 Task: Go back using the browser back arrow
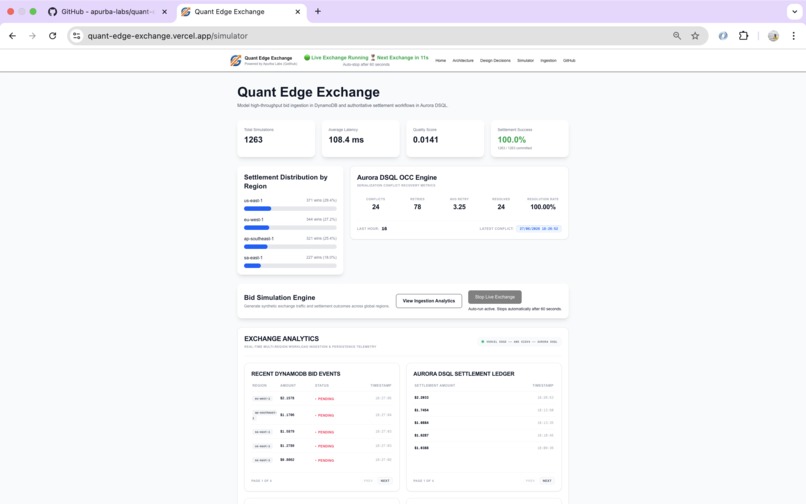pos(12,36)
